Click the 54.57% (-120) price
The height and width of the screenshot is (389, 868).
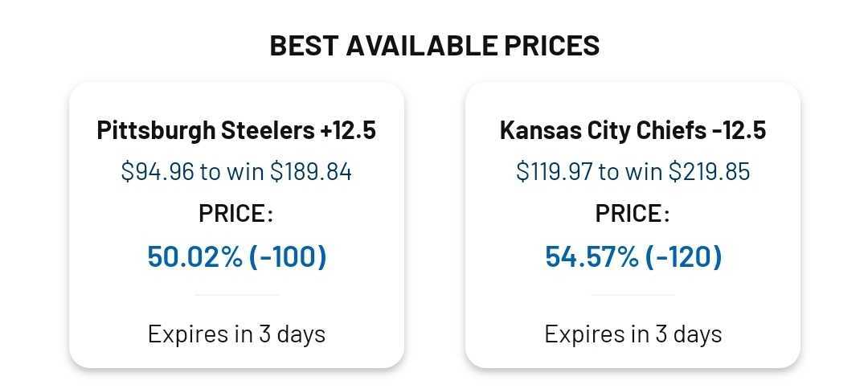coord(633,257)
